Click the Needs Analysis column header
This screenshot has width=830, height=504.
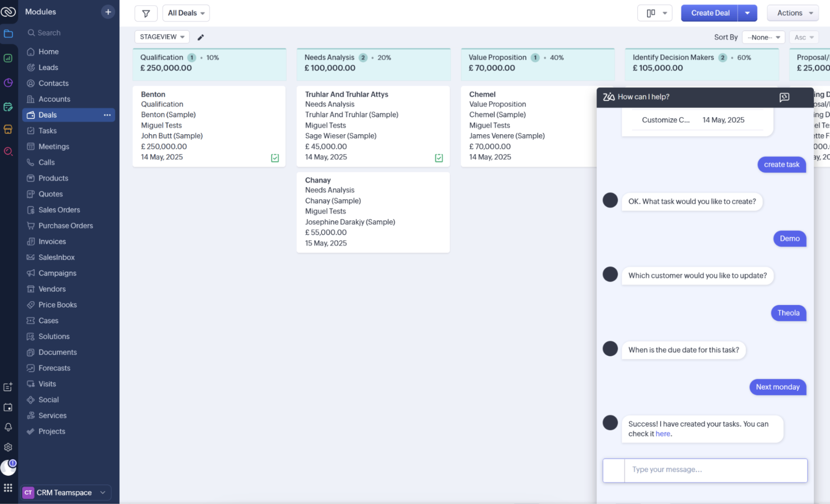click(x=373, y=64)
